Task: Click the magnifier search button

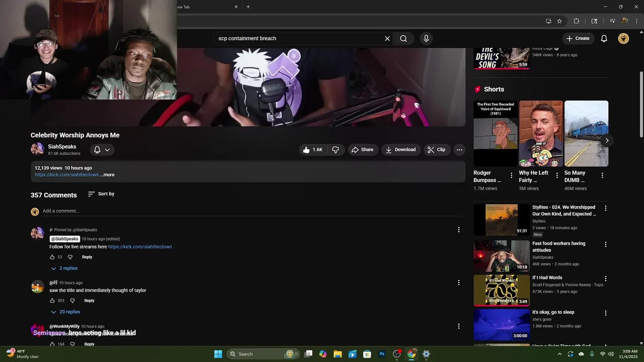Action: [x=404, y=38]
